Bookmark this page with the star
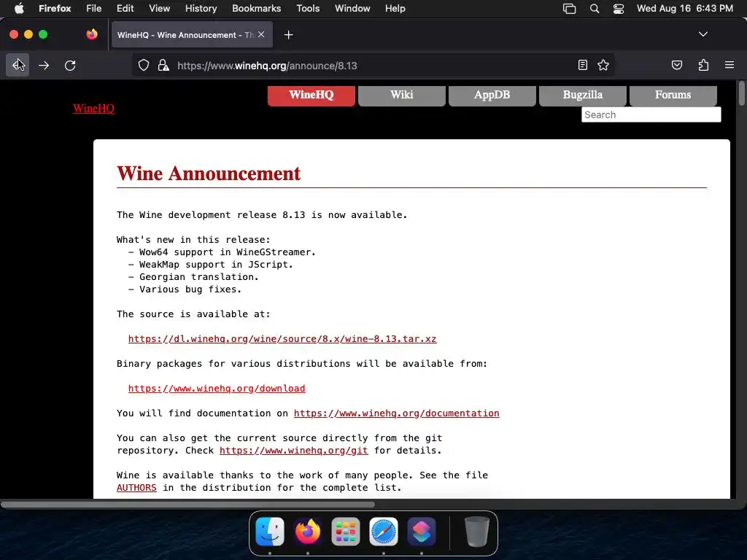Screen dimensions: 747x560 [x=603, y=65]
